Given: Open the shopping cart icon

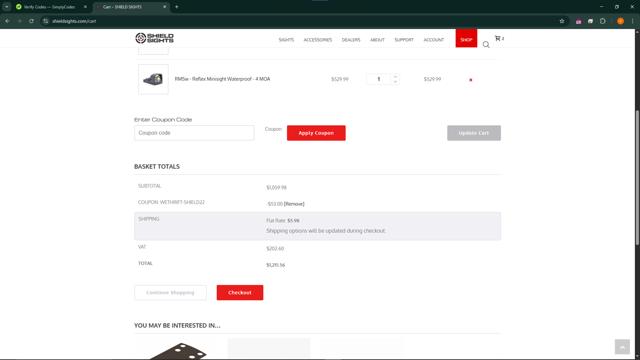Looking at the screenshot, I should [x=499, y=38].
